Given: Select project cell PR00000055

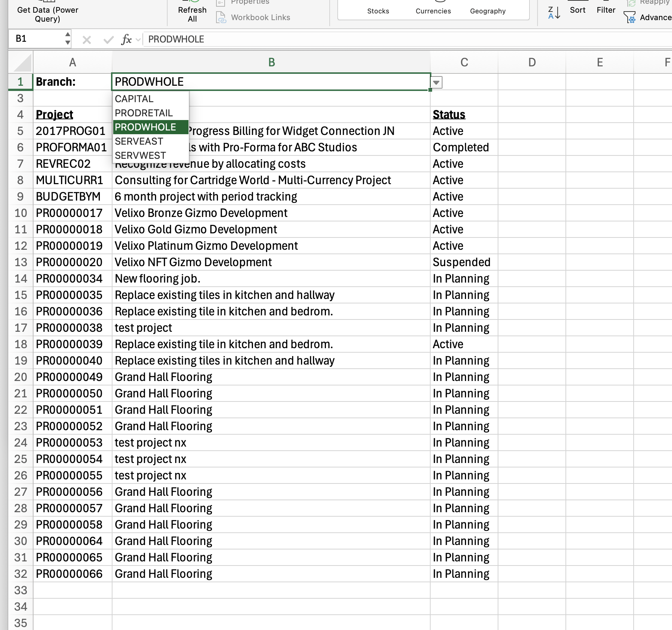Looking at the screenshot, I should [x=73, y=475].
